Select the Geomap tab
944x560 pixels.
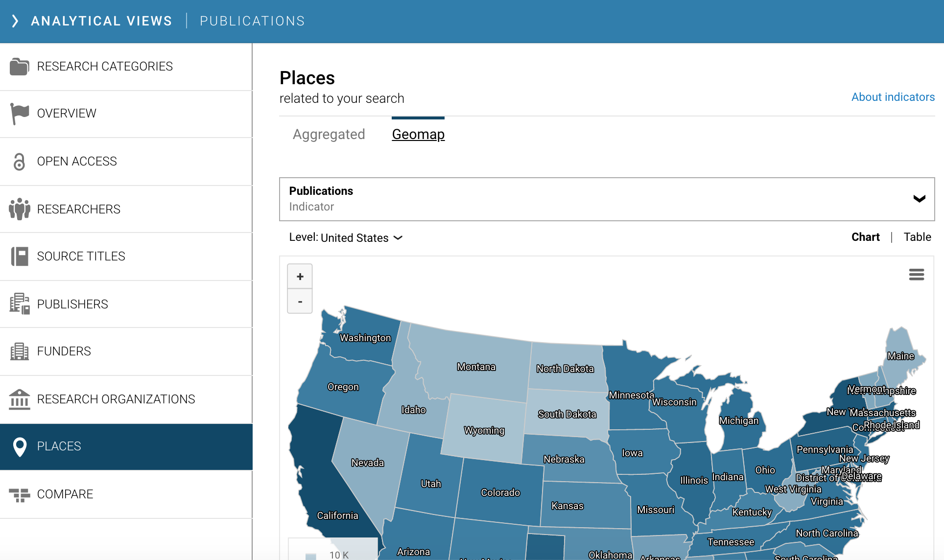coord(418,135)
